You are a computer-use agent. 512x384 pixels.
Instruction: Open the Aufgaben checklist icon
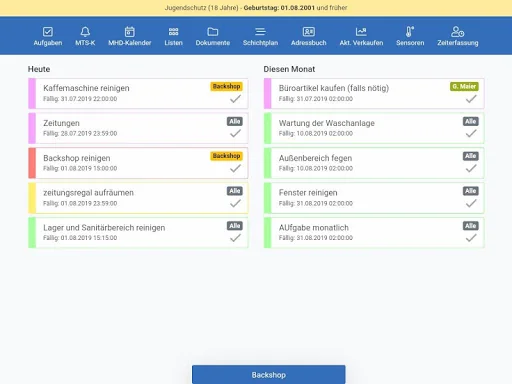coord(48,32)
